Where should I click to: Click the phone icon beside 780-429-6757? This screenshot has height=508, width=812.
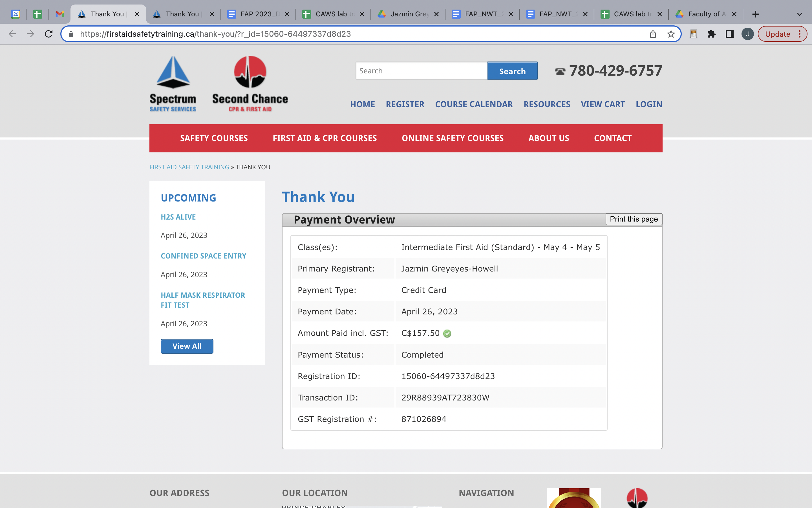click(560, 72)
